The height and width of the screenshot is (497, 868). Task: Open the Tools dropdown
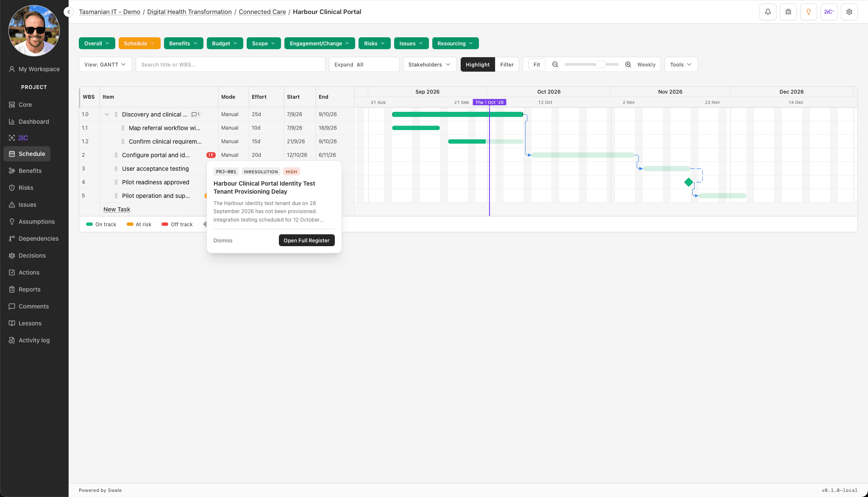681,64
